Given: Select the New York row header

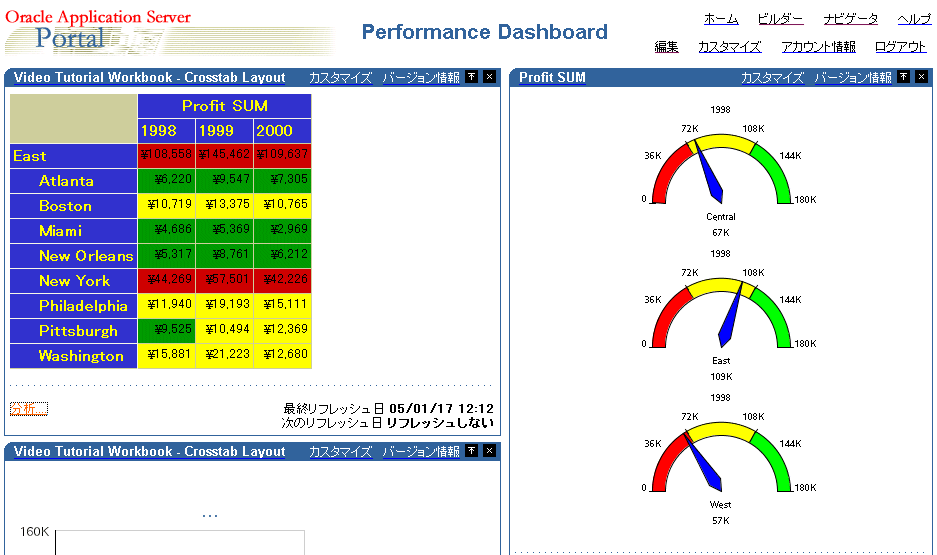Looking at the screenshot, I should [74, 281].
